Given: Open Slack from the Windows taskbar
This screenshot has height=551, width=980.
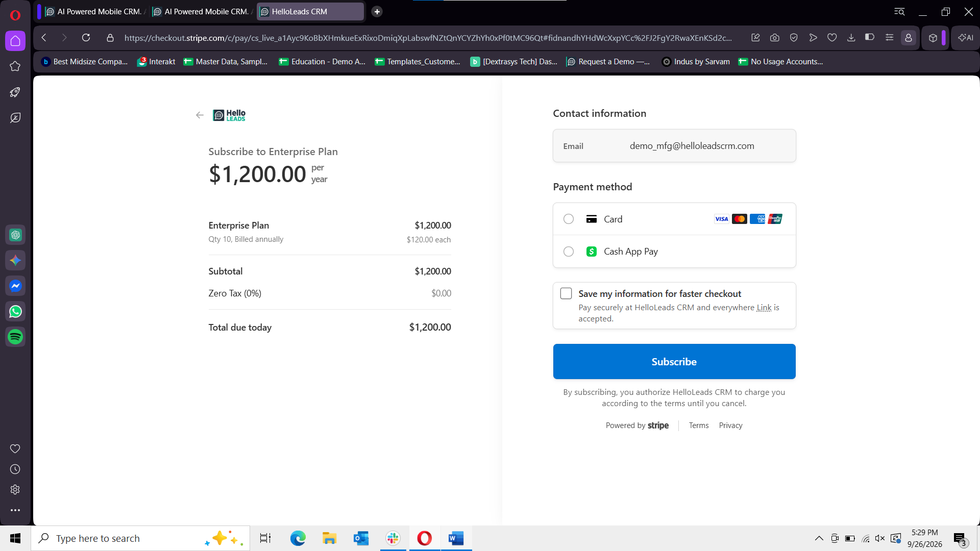Looking at the screenshot, I should click(393, 538).
